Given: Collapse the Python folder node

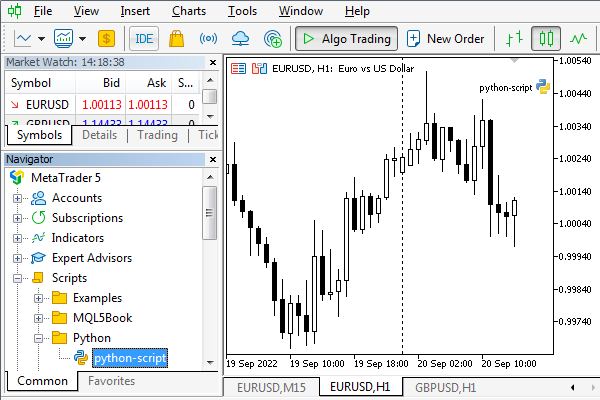Looking at the screenshot, I should point(38,338).
